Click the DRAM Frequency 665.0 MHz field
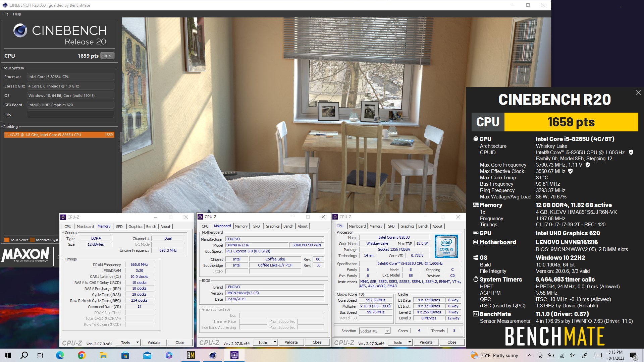The height and width of the screenshot is (362, 644). (139, 264)
